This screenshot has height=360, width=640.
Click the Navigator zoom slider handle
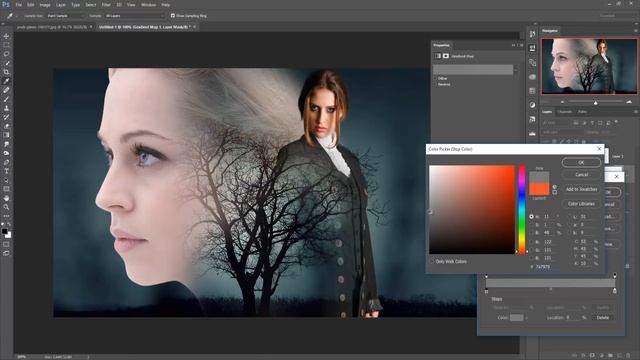(596, 103)
